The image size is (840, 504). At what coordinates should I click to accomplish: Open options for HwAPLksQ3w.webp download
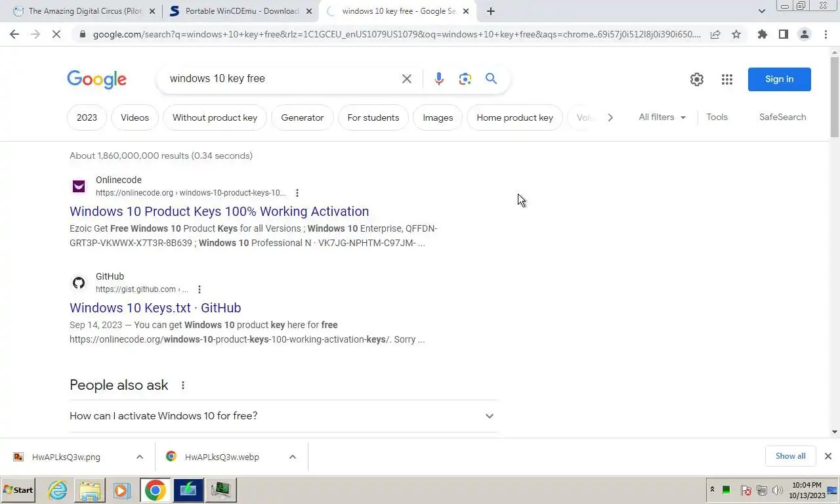(x=293, y=457)
